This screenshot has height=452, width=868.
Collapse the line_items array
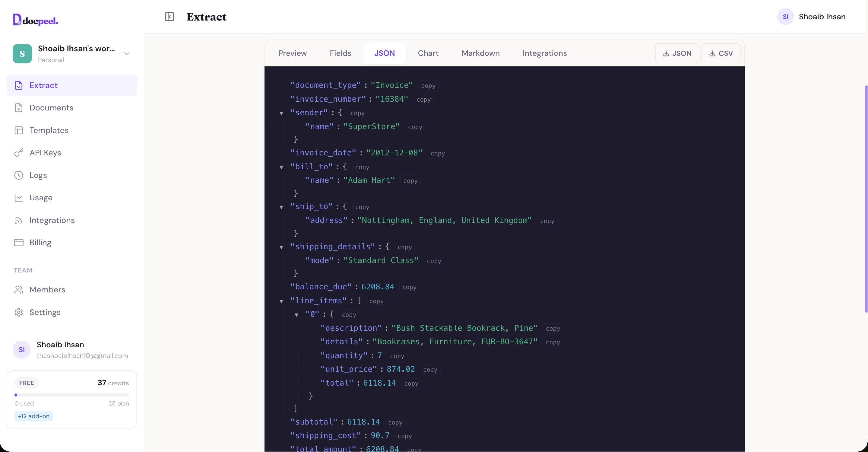tap(281, 301)
